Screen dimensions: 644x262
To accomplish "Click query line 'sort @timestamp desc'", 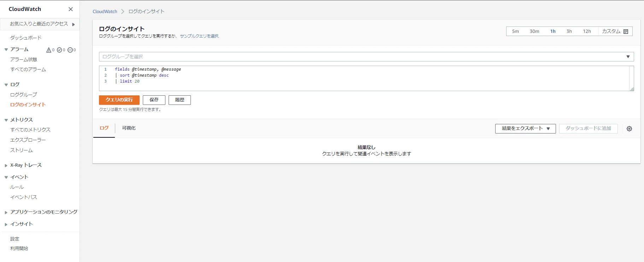I will 144,75.
